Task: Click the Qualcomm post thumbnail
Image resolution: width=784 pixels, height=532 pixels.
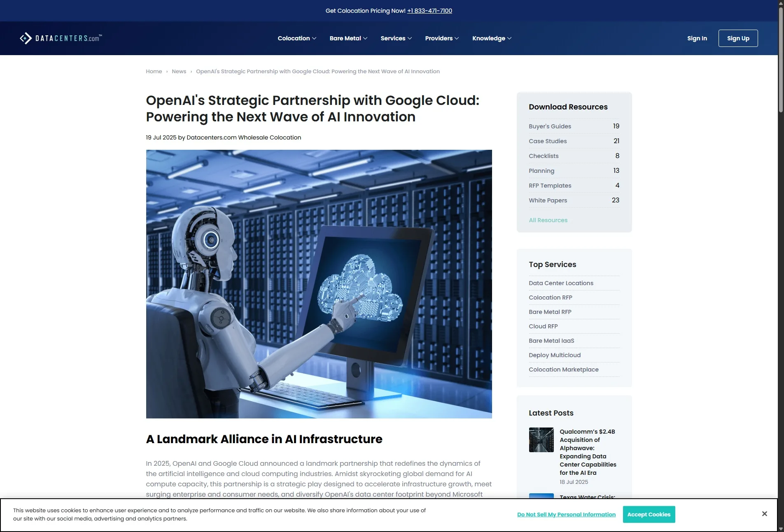Action: click(541, 440)
